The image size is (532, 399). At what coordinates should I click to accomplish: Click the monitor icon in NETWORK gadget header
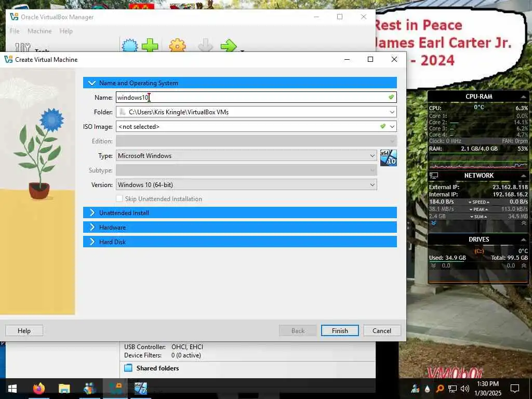coord(434,176)
